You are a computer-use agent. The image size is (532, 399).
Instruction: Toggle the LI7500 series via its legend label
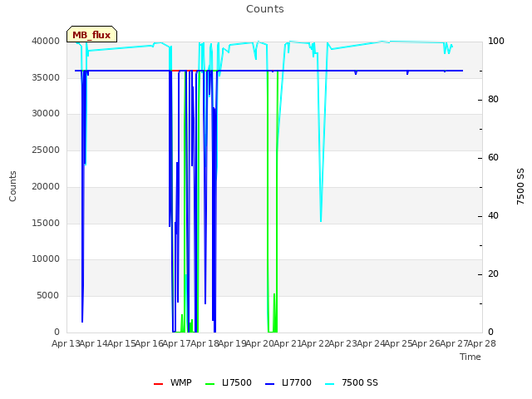tap(237, 382)
